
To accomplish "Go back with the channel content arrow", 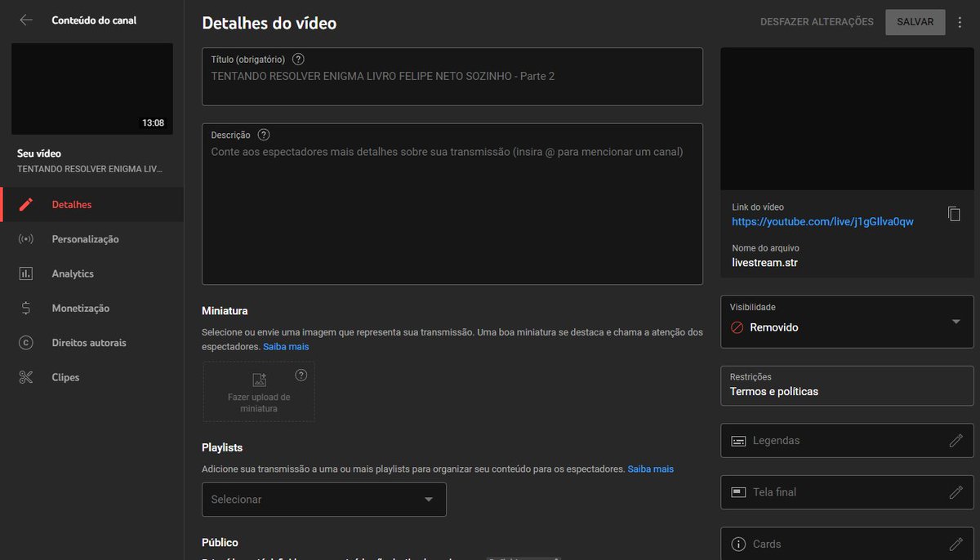I will [26, 20].
